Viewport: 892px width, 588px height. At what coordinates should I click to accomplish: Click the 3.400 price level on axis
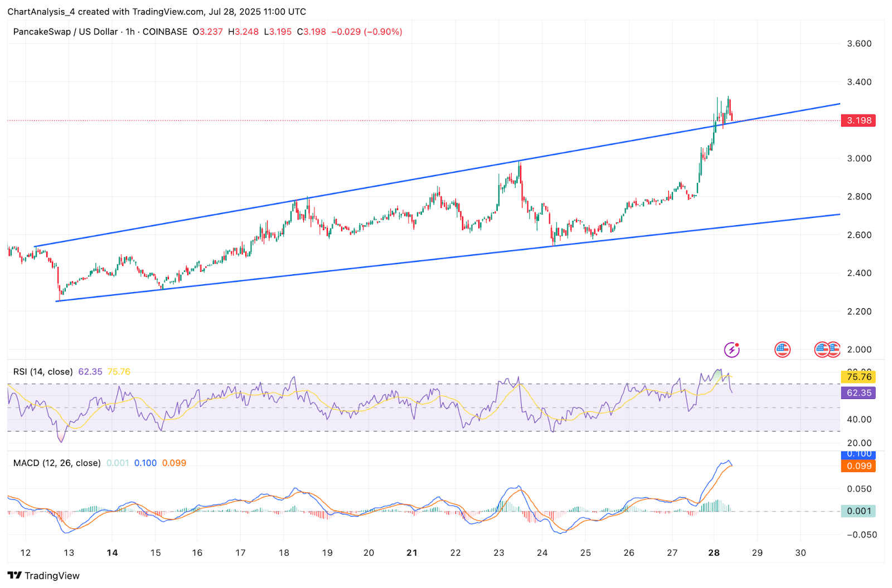point(859,82)
